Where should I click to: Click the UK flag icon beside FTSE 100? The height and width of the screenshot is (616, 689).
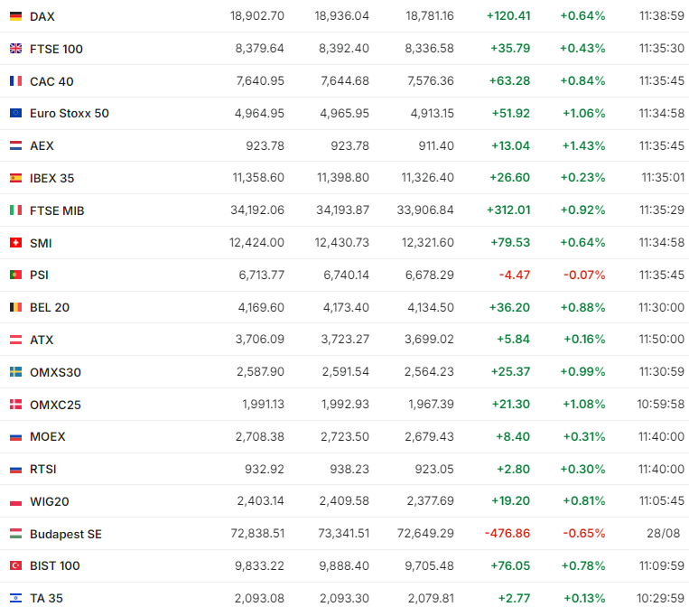[x=15, y=49]
